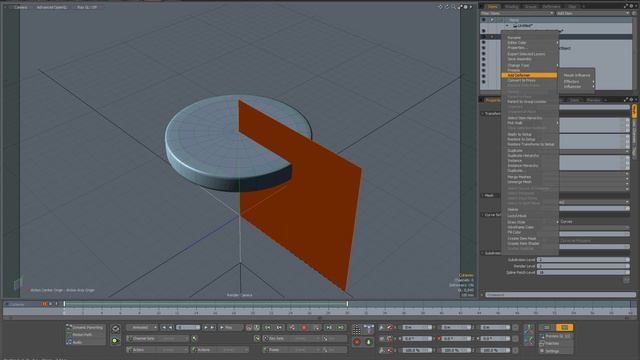Click the viewport zoom magnifier icon
The image size is (640, 360).
click(453, 7)
